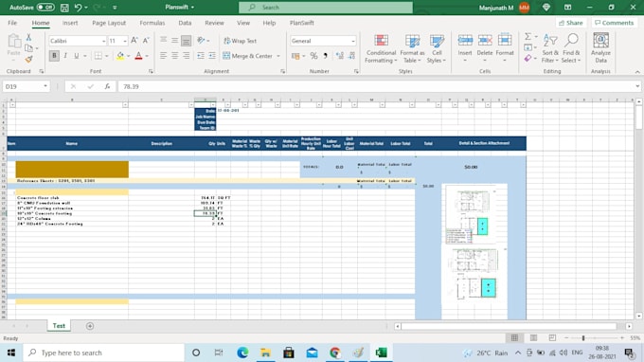
Task: Click the Accounting Number Format icon
Action: [295, 56]
